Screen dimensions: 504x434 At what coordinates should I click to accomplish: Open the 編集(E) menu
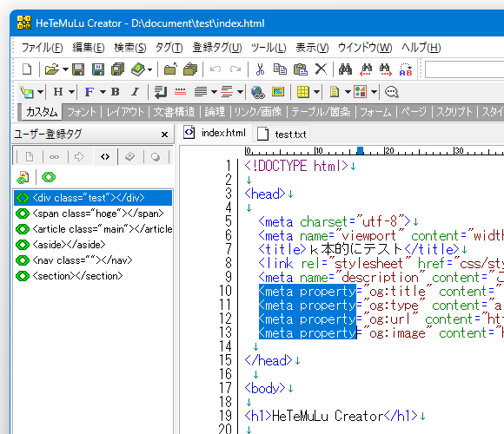[x=89, y=48]
